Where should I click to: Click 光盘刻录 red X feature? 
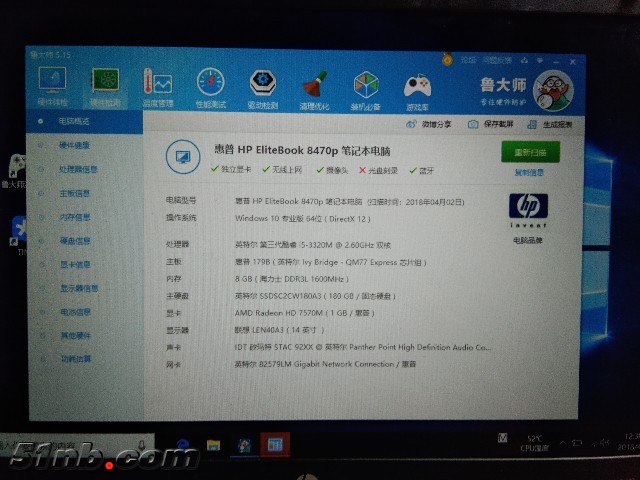click(x=378, y=170)
